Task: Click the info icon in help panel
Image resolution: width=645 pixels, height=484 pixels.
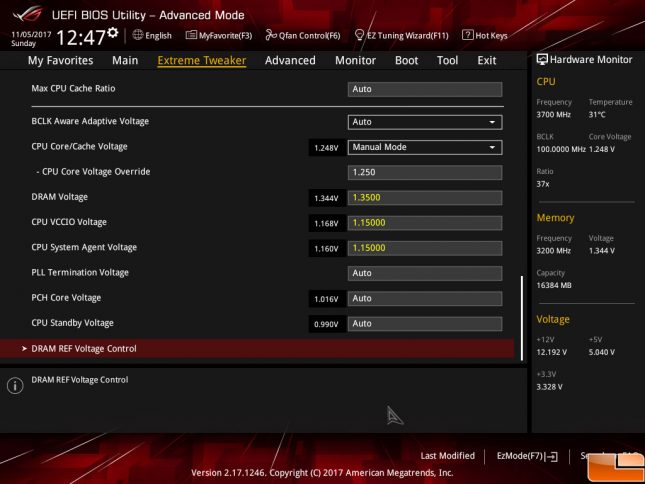Action: click(15, 386)
